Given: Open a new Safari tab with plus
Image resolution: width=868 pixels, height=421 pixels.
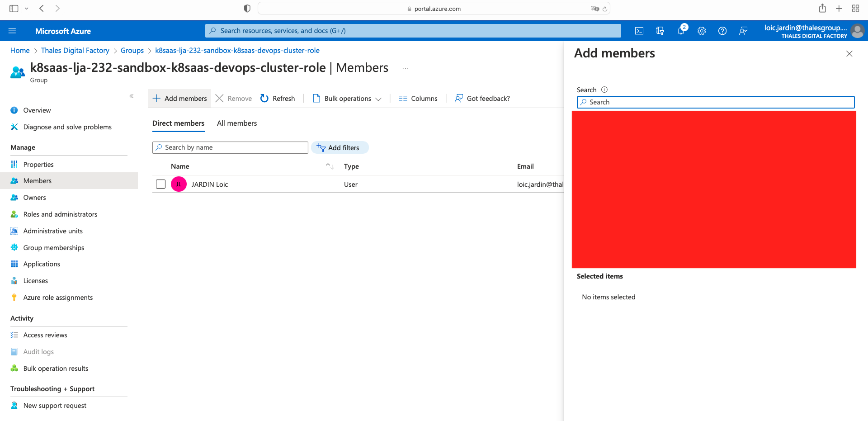Looking at the screenshot, I should pos(839,8).
